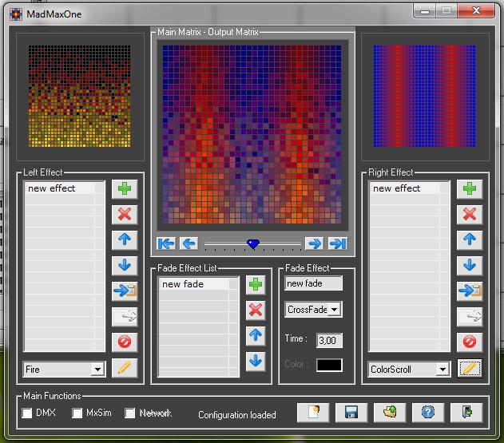504x443 pixels.
Task: Add a new fade effect with green plus
Action: (x=256, y=285)
